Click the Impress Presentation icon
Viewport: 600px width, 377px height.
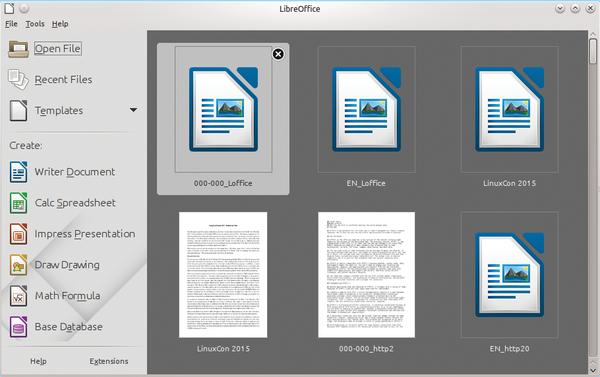point(18,234)
